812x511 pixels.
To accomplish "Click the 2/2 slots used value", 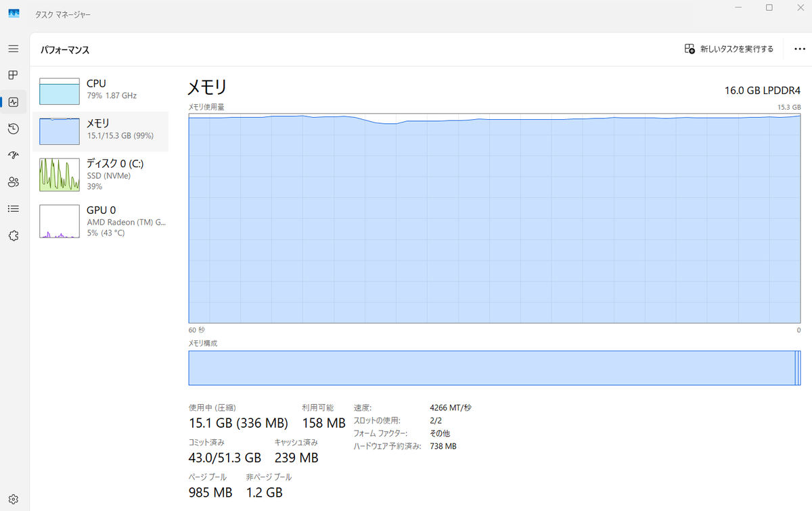I will pos(436,420).
